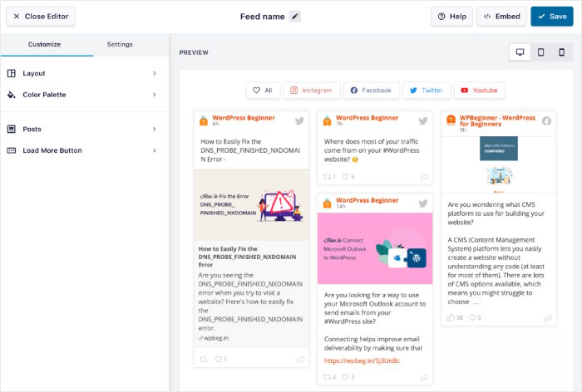Image resolution: width=582 pixels, height=392 pixels.
Task: Open the Settings tab
Action: coord(120,45)
